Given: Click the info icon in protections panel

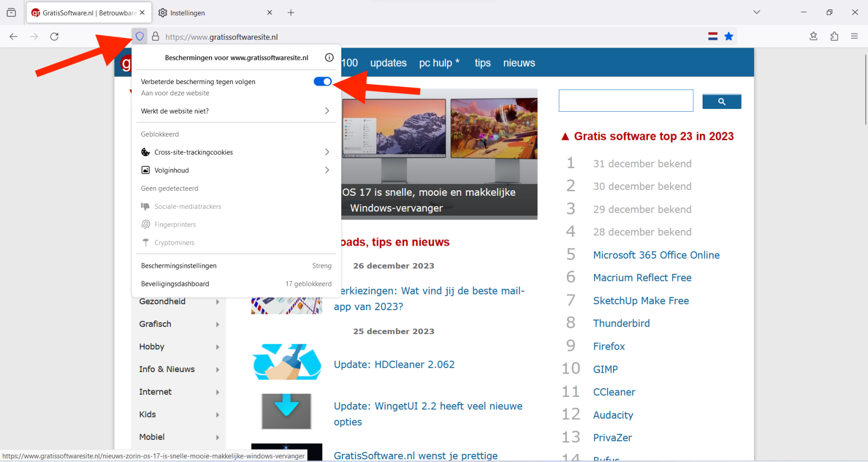Looking at the screenshot, I should (x=329, y=57).
